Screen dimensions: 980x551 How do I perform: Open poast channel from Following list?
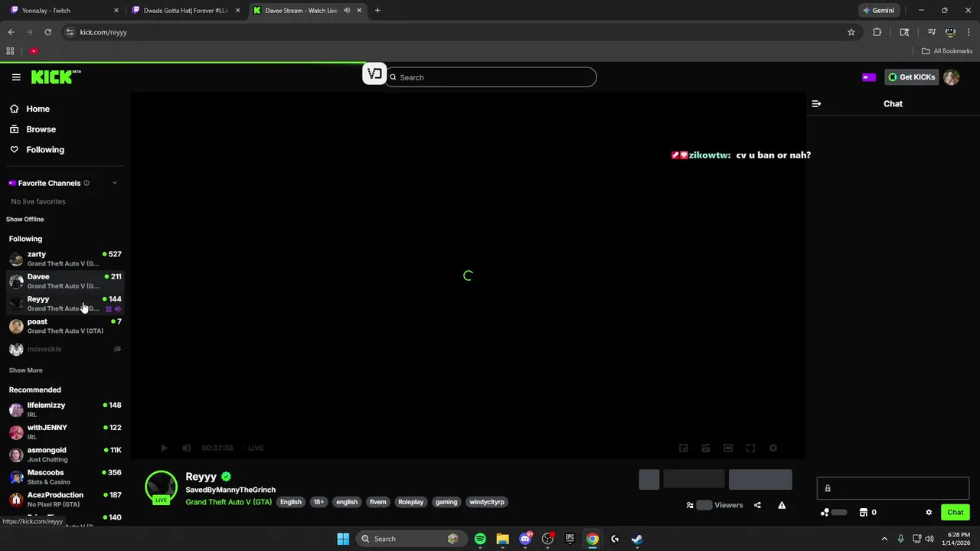tap(65, 326)
